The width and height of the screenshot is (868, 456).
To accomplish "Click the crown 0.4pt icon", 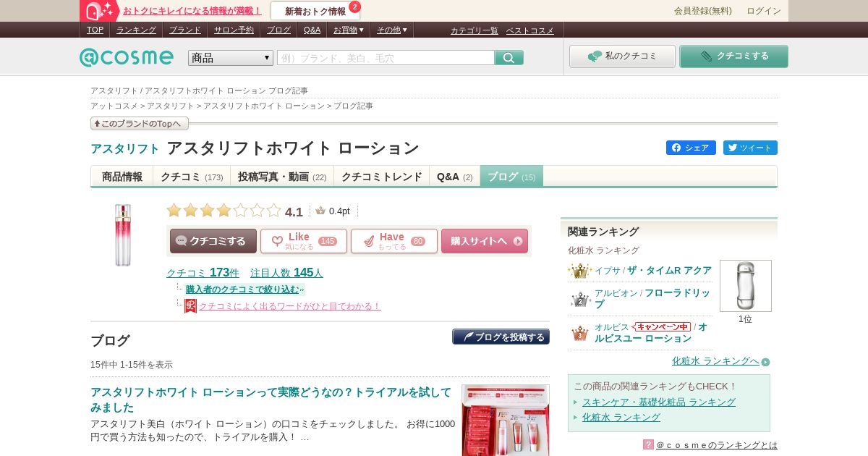I will click(x=320, y=211).
